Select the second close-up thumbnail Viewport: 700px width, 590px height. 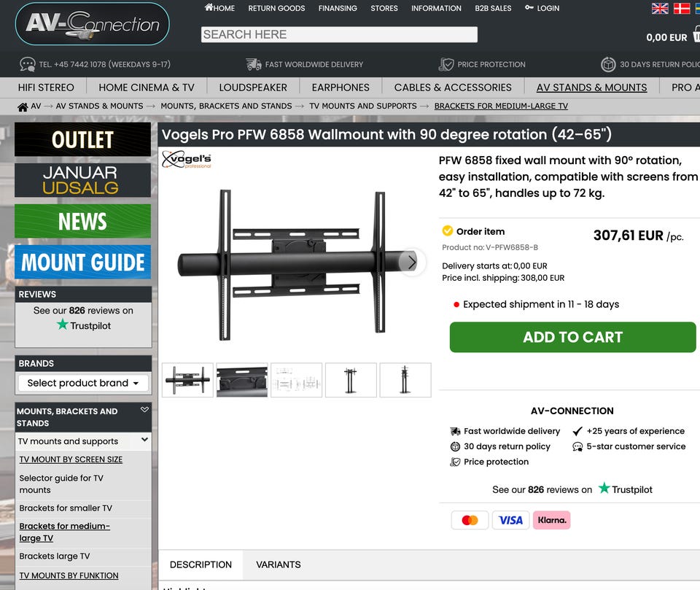tap(242, 380)
